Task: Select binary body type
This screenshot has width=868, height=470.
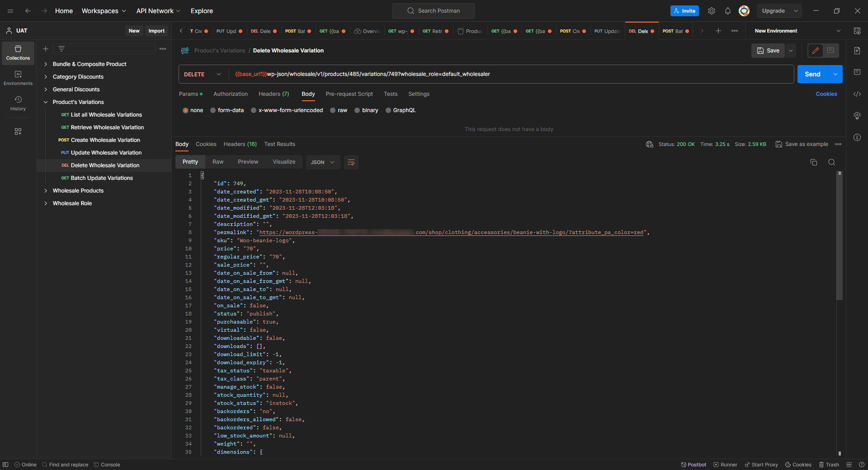Action: 357,110
